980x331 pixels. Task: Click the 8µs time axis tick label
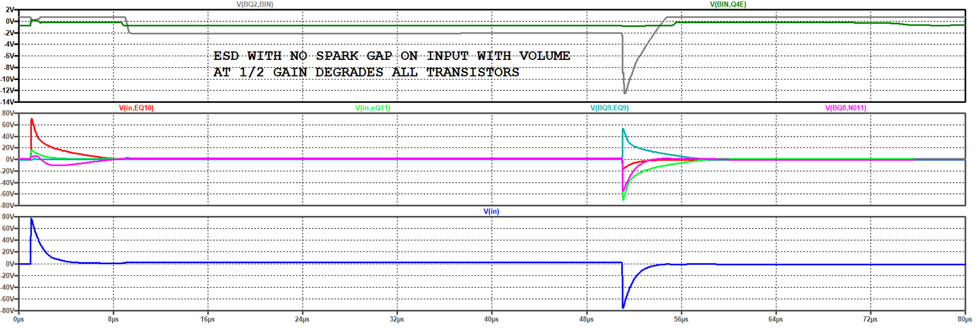pyautogui.click(x=113, y=319)
